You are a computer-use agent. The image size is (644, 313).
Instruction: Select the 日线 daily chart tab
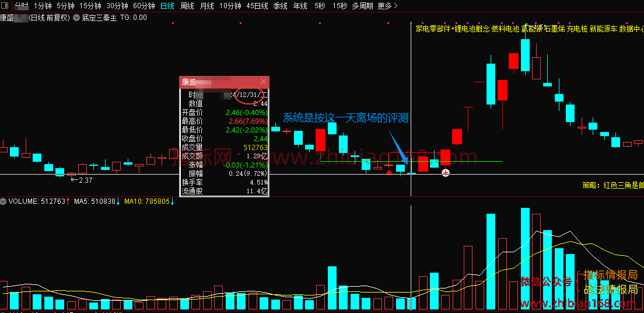point(167,6)
